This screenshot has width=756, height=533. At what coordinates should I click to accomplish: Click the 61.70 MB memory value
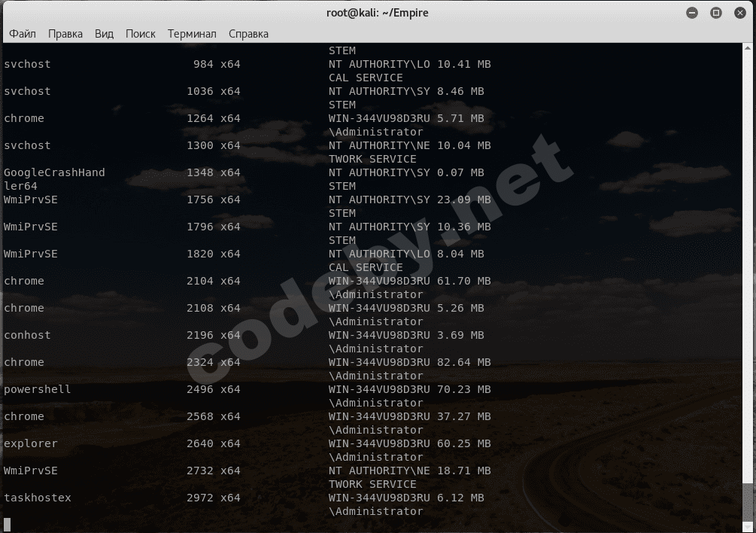[x=464, y=281]
